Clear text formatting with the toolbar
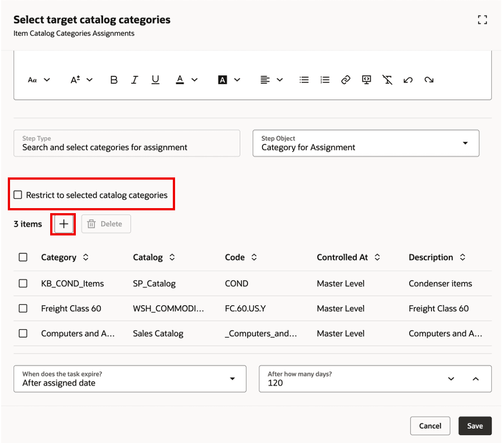504x443 pixels. 387,80
